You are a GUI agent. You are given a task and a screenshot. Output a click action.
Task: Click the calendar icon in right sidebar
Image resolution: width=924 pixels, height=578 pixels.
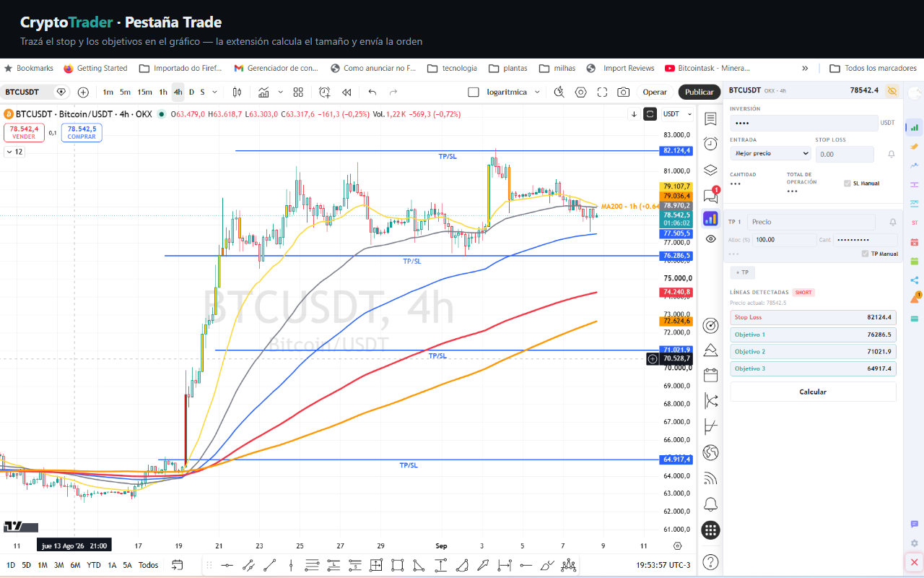710,375
